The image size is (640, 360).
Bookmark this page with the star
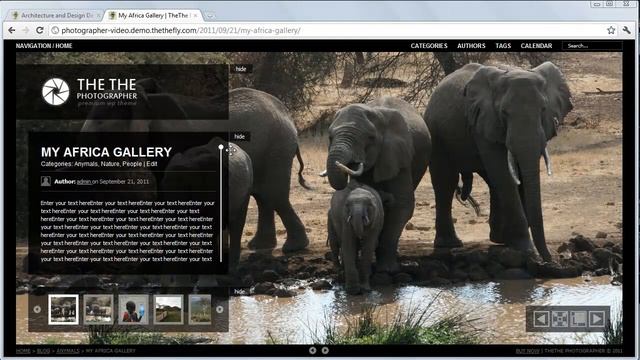tap(611, 30)
